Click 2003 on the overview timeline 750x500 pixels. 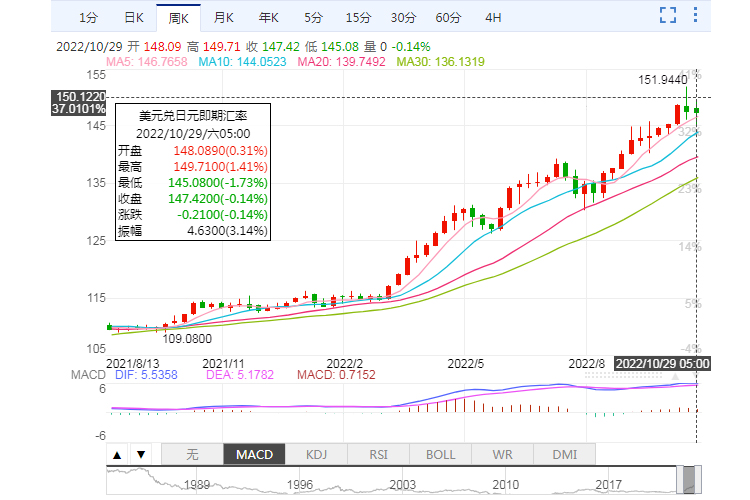tap(402, 485)
